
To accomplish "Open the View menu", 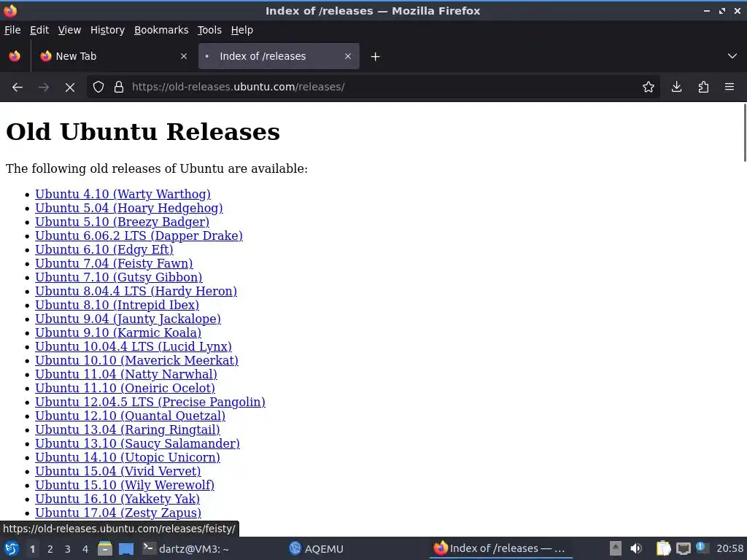I will coord(69,30).
